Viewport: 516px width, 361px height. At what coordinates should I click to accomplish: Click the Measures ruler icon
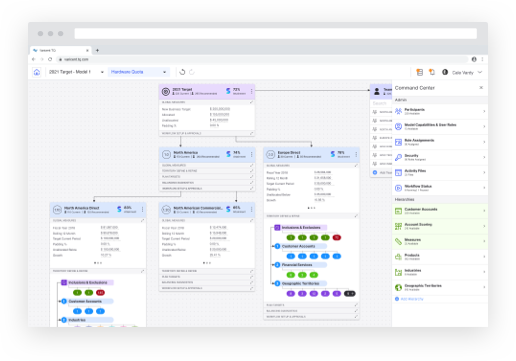point(398,241)
